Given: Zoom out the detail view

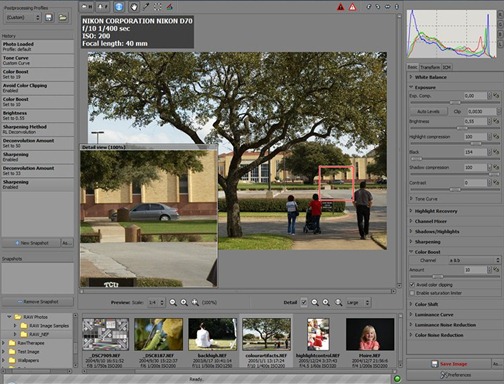Looking at the screenshot, I should tap(315, 302).
